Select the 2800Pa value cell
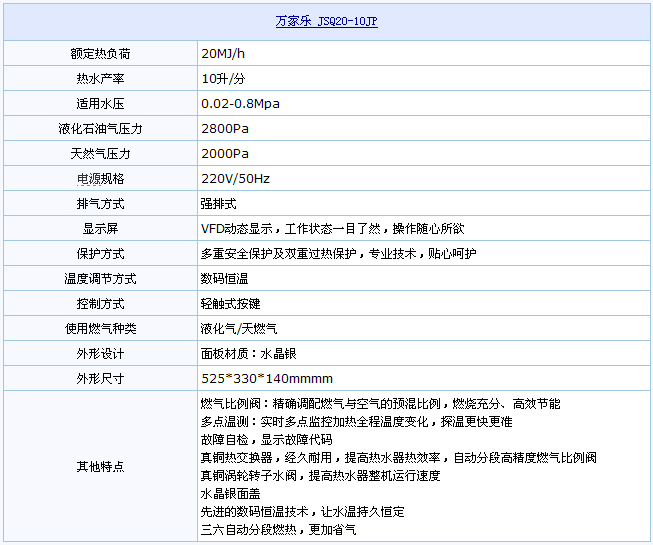The width and height of the screenshot is (653, 545). 225,128
